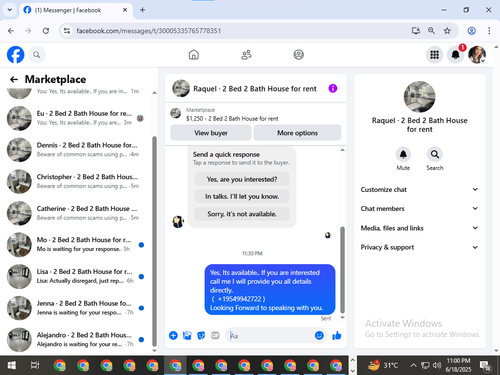The image size is (500, 375).
Task: Click More options button
Action: (x=297, y=133)
